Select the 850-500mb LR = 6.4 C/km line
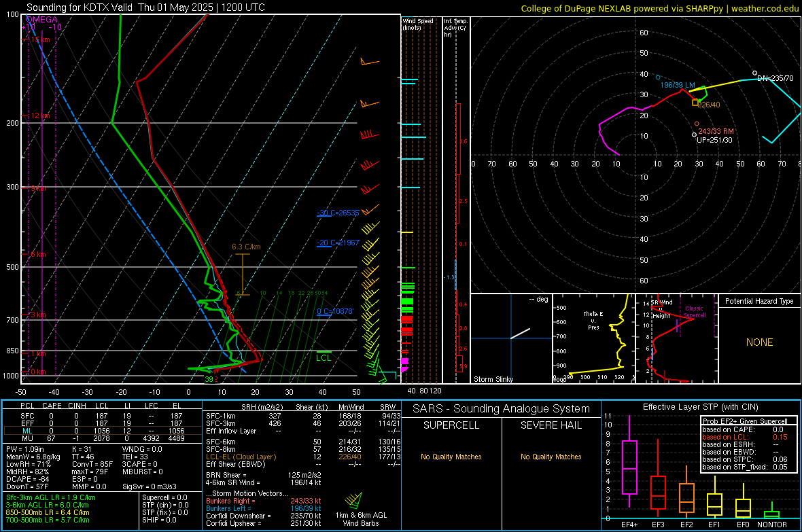The image size is (802, 532). pyautogui.click(x=48, y=512)
